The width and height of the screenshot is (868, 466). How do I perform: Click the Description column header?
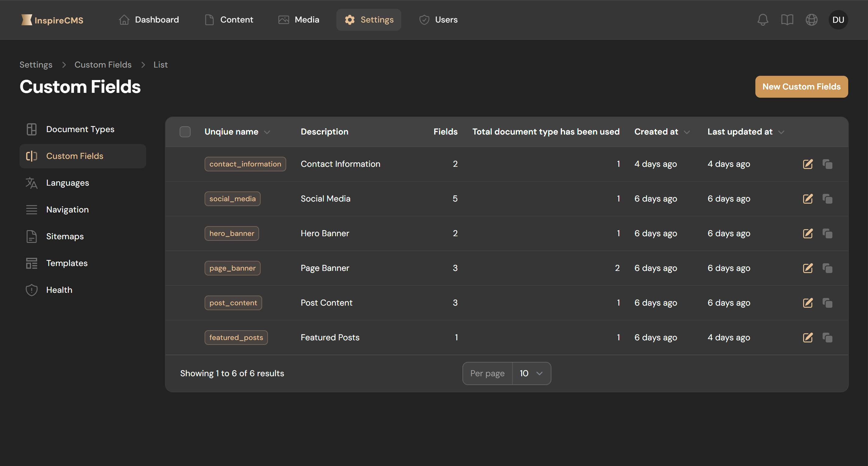tap(325, 132)
